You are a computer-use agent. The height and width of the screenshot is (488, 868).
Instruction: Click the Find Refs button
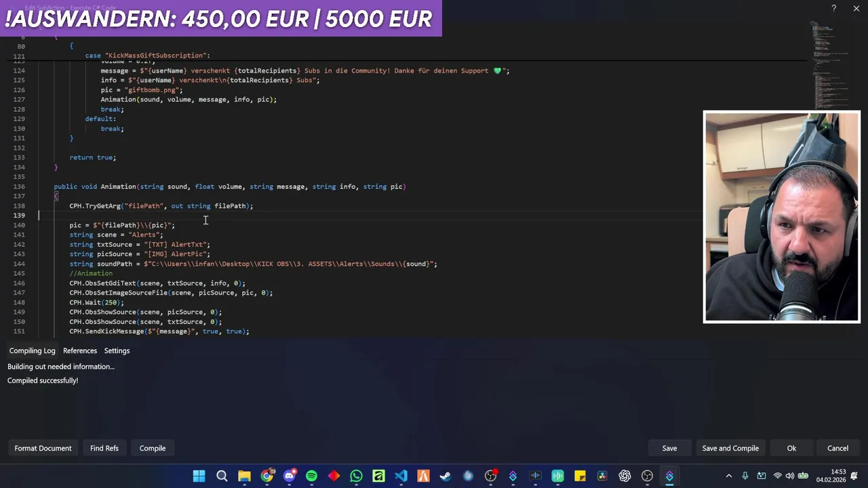point(104,448)
